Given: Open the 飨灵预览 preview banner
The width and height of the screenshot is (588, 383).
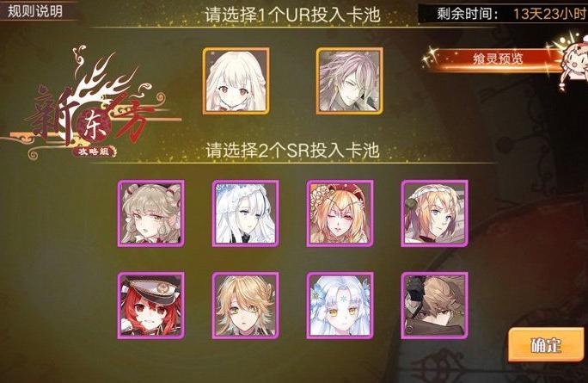Looking at the screenshot, I should [x=497, y=59].
